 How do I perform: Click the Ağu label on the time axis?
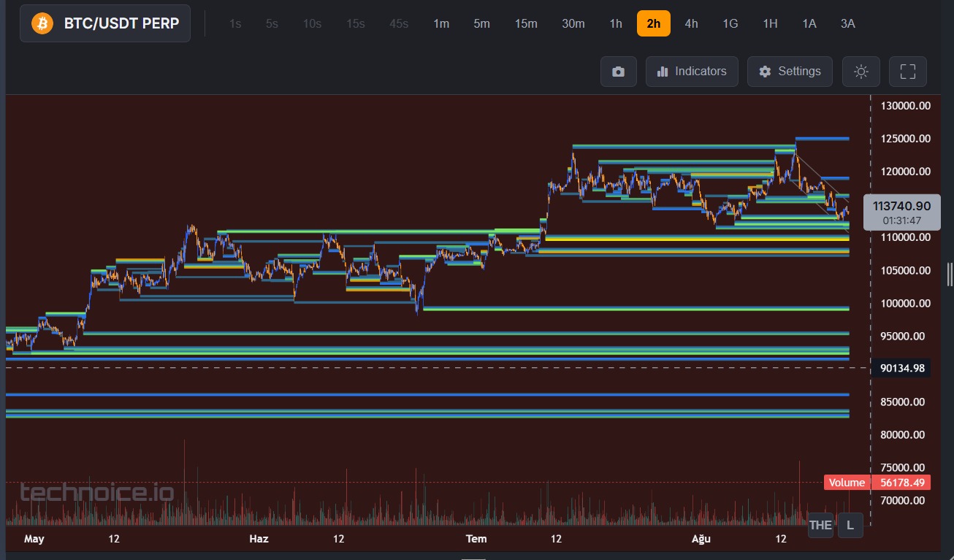point(701,540)
